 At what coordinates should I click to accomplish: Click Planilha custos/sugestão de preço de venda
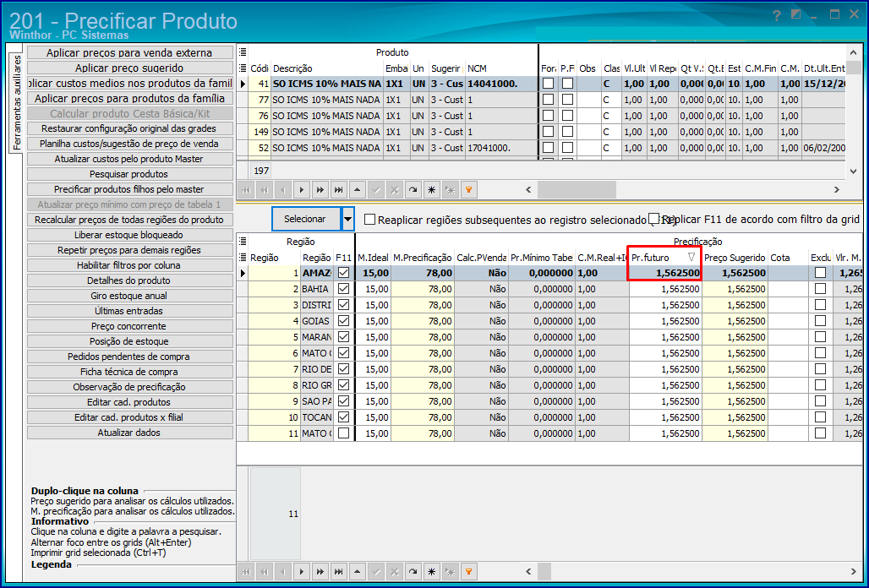coord(129,144)
